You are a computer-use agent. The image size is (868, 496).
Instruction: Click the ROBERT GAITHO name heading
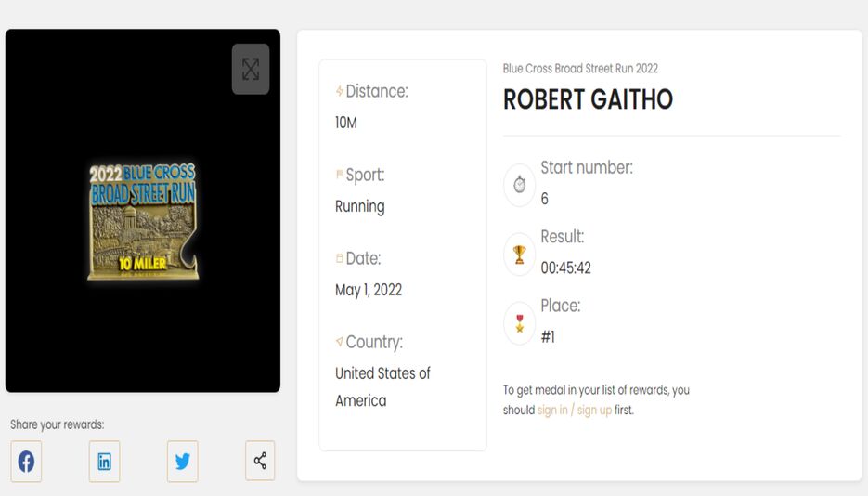588,100
